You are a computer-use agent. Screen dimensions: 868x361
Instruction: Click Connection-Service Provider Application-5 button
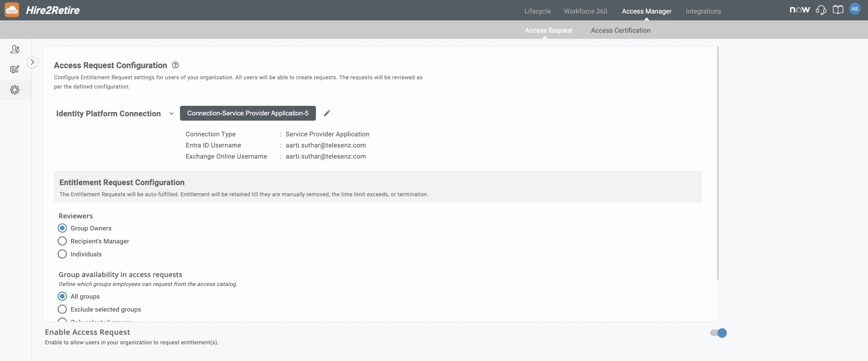(x=248, y=113)
